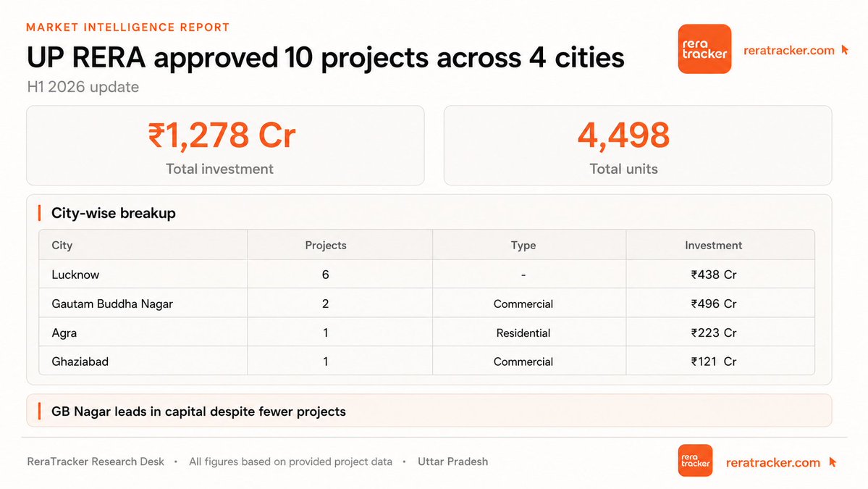Click the cursor arrow icon beside header link
This screenshot has width=868, height=489.
[845, 50]
